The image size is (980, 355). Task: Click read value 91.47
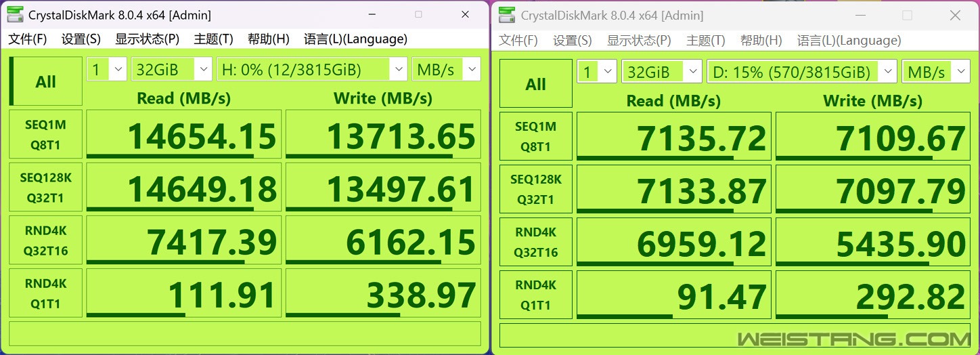click(673, 295)
